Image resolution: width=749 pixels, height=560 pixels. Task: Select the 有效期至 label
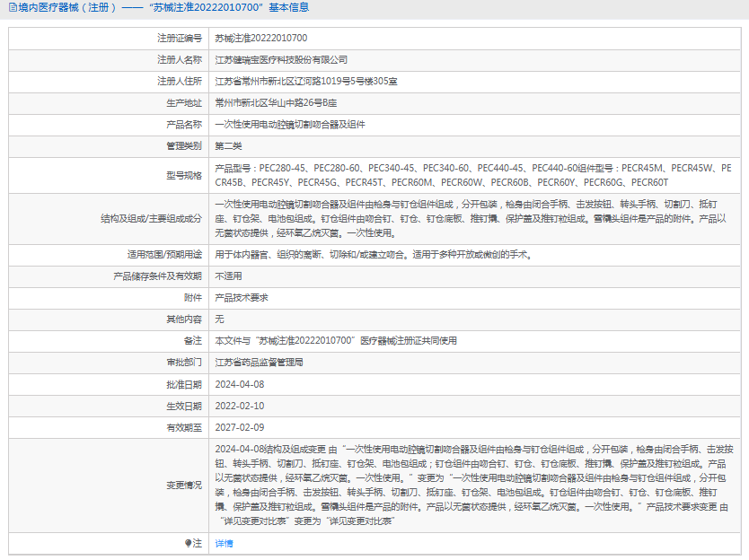pos(184,428)
